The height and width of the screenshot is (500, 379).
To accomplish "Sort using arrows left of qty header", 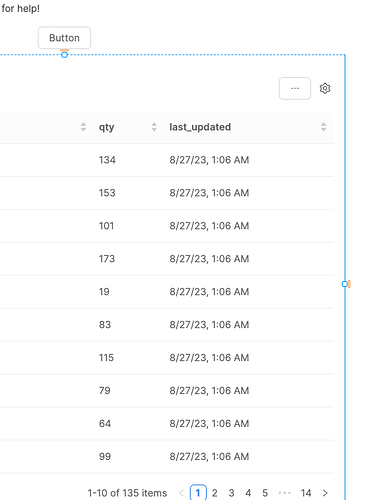I will 83,127.
